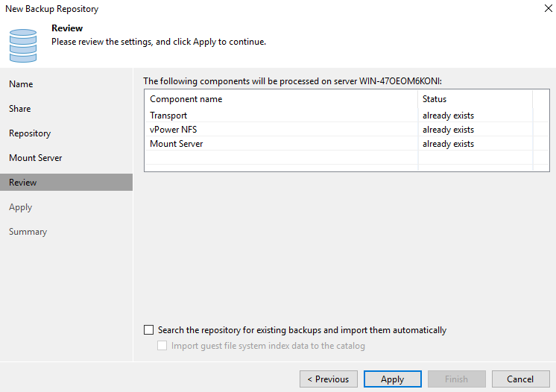Open the Apply step in sidebar
Viewport: 556px width, 392px height.
click(x=21, y=207)
